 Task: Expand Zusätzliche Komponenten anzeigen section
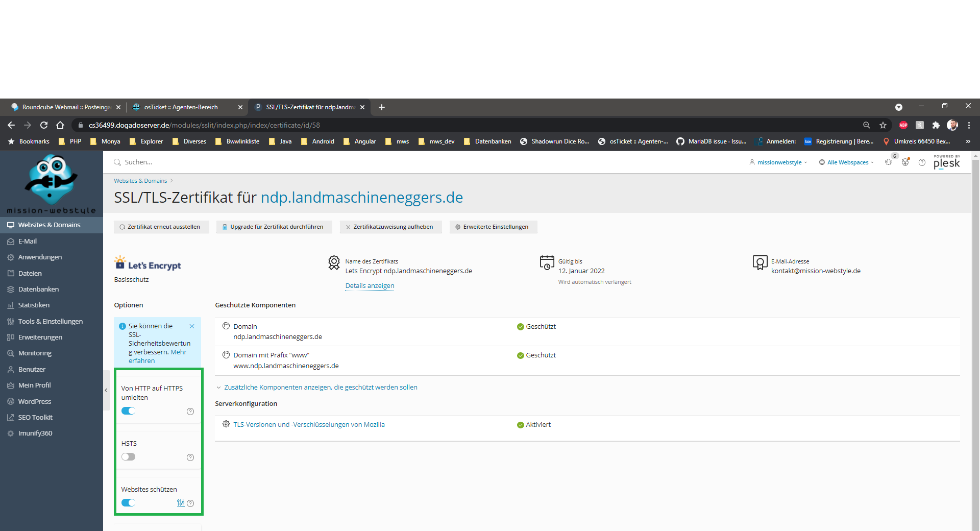tap(320, 388)
